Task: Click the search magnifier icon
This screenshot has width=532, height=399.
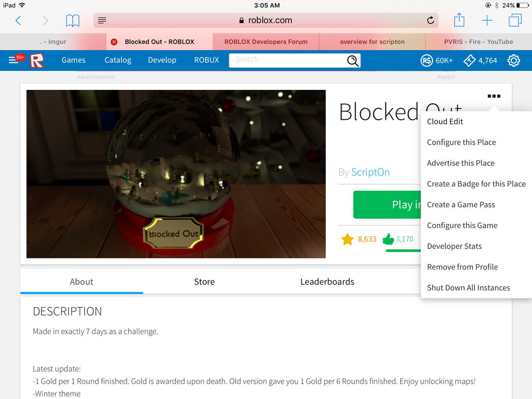Action: pyautogui.click(x=353, y=61)
